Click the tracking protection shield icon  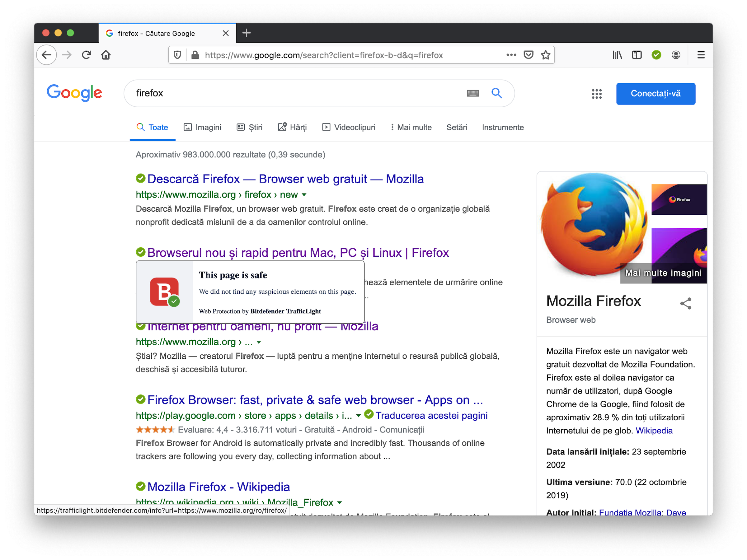[177, 55]
